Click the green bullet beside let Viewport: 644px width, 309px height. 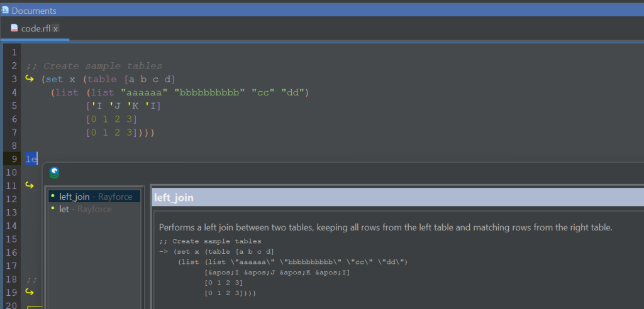pos(53,209)
